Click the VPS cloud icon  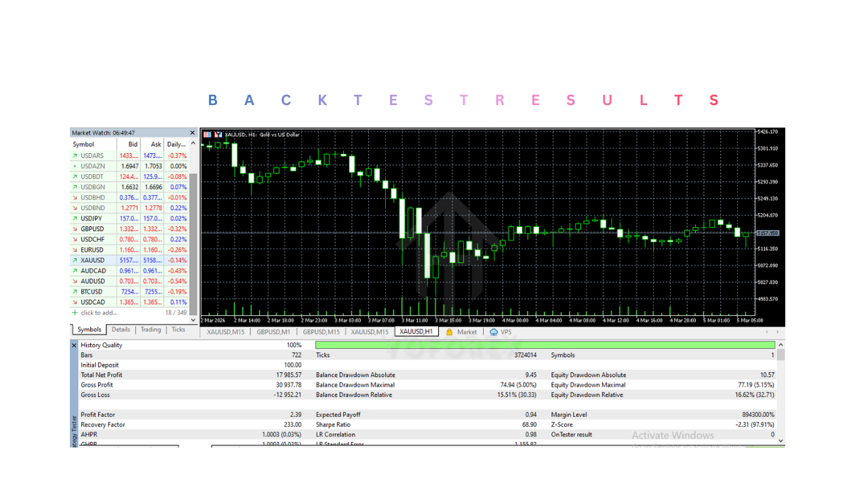(x=494, y=331)
